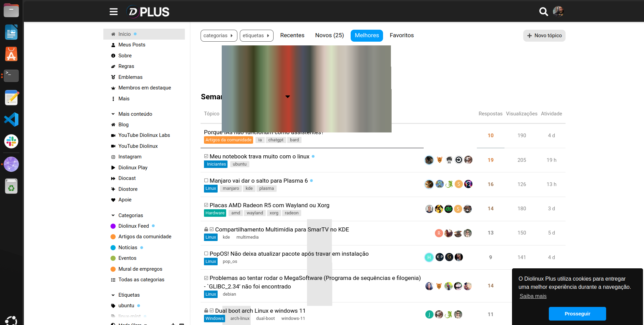The image size is (644, 325).
Task: Launch LibreOffice Writer from the dock
Action: pos(11,32)
